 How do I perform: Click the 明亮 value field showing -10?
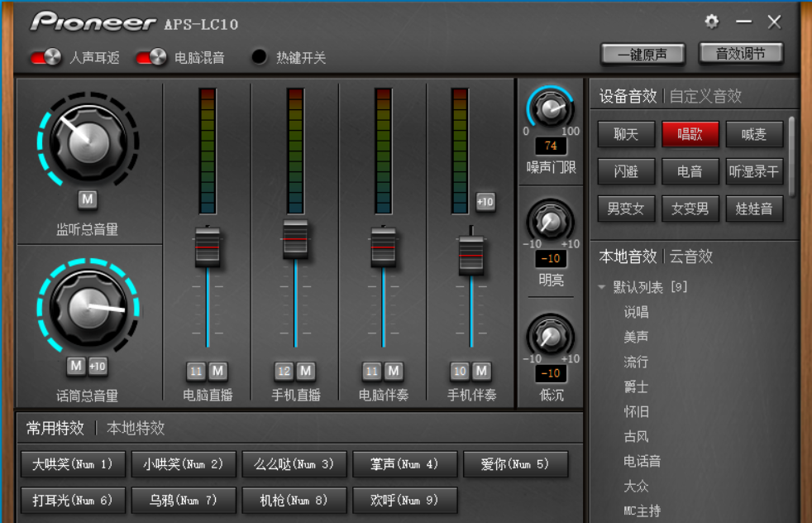pos(551,259)
